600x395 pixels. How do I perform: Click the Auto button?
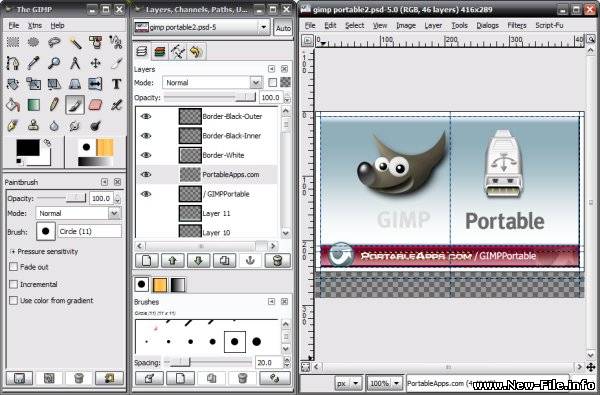pos(283,28)
